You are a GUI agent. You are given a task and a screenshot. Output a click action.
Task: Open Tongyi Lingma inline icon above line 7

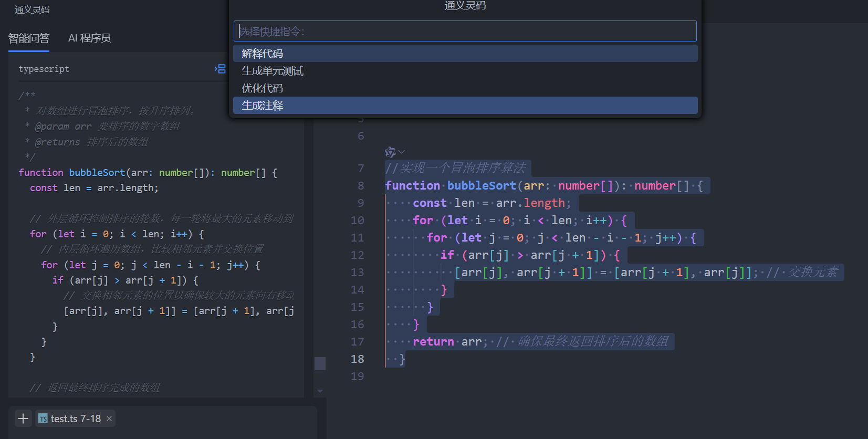tap(390, 152)
